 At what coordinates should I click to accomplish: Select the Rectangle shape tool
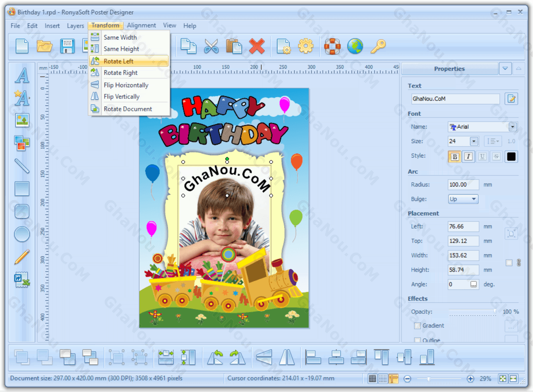(22, 189)
